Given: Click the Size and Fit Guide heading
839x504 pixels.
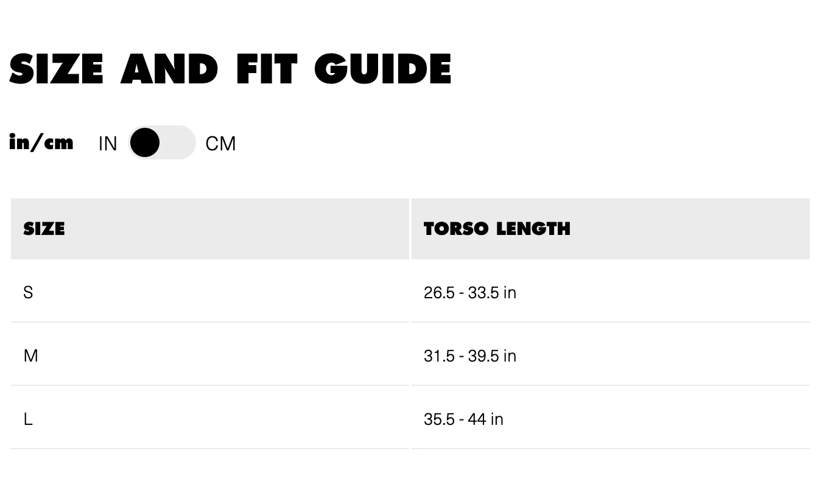Looking at the screenshot, I should point(231,69).
